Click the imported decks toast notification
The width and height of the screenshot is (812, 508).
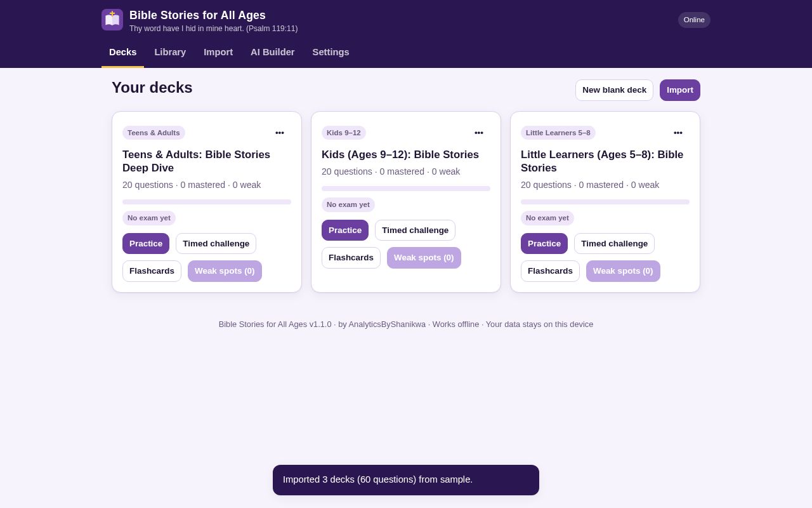point(406,480)
